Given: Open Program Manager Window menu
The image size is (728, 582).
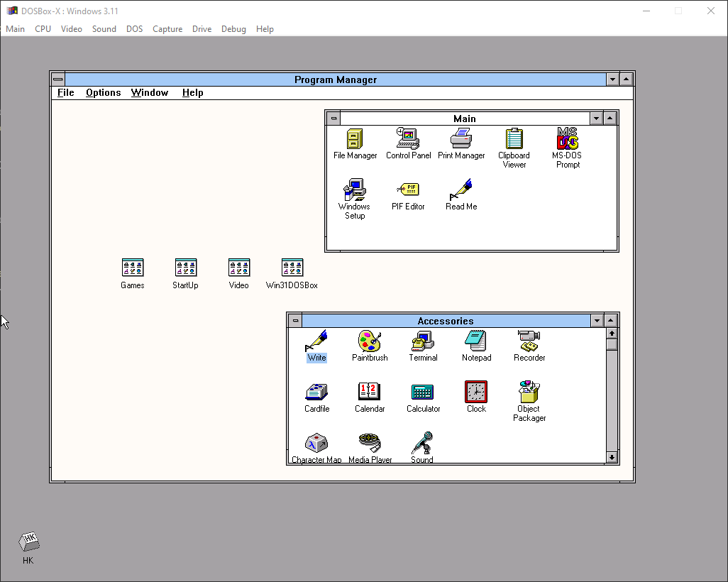Looking at the screenshot, I should coord(150,93).
